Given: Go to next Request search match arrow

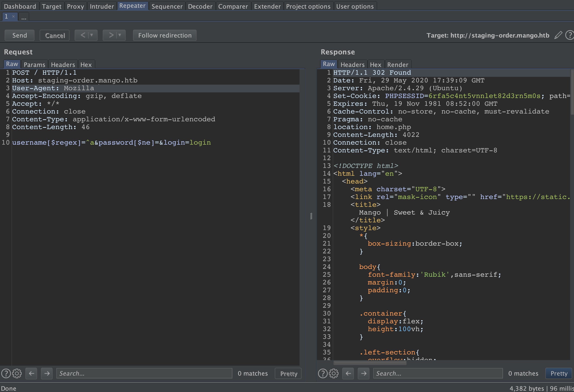Looking at the screenshot, I should (x=47, y=373).
